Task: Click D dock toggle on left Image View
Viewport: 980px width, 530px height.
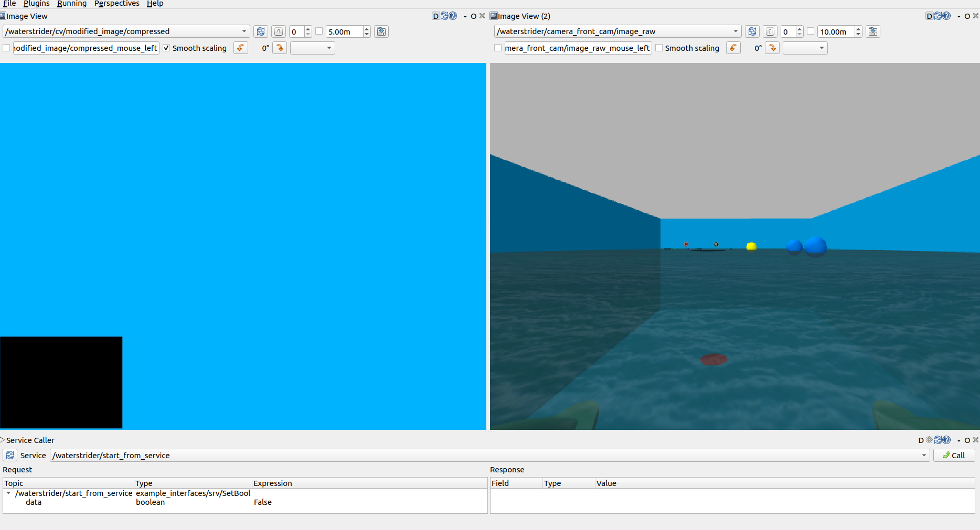Action: (435, 16)
